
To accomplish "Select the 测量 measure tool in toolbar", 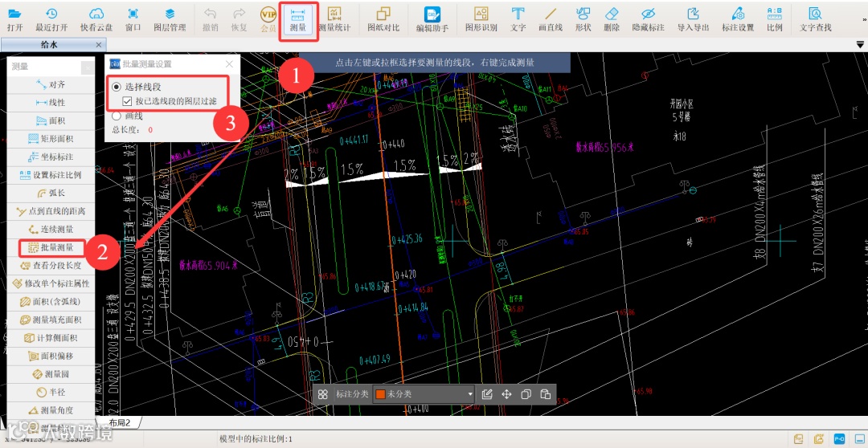I will coord(298,20).
